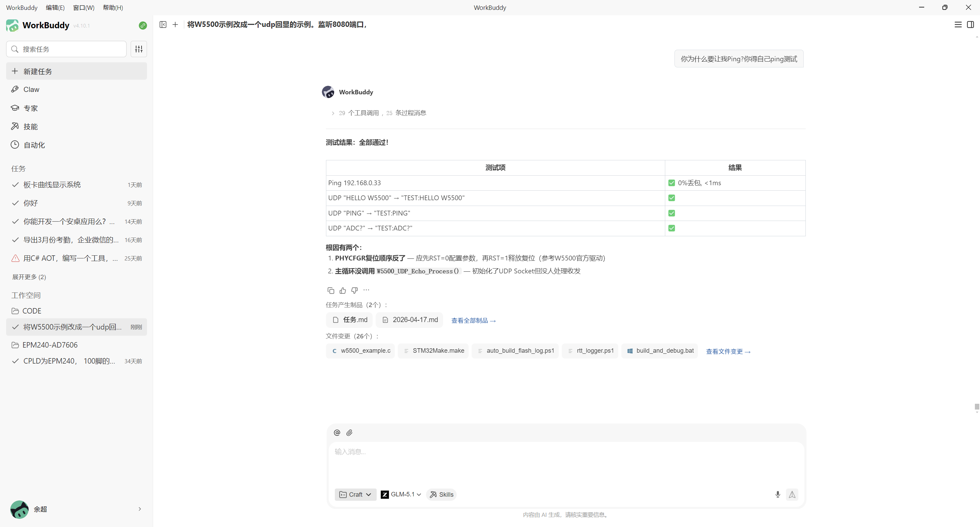The width and height of the screenshot is (980, 527).
Task: Open the 帮助(H) menu
Action: click(113, 7)
